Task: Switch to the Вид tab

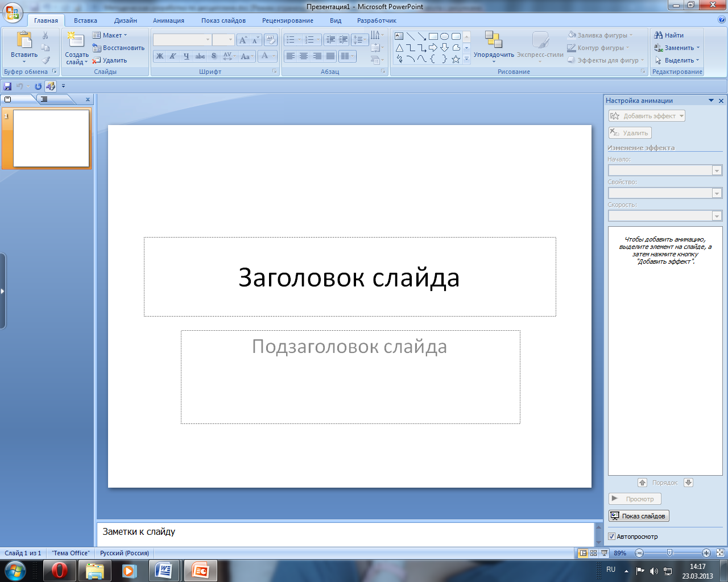Action: coord(336,20)
